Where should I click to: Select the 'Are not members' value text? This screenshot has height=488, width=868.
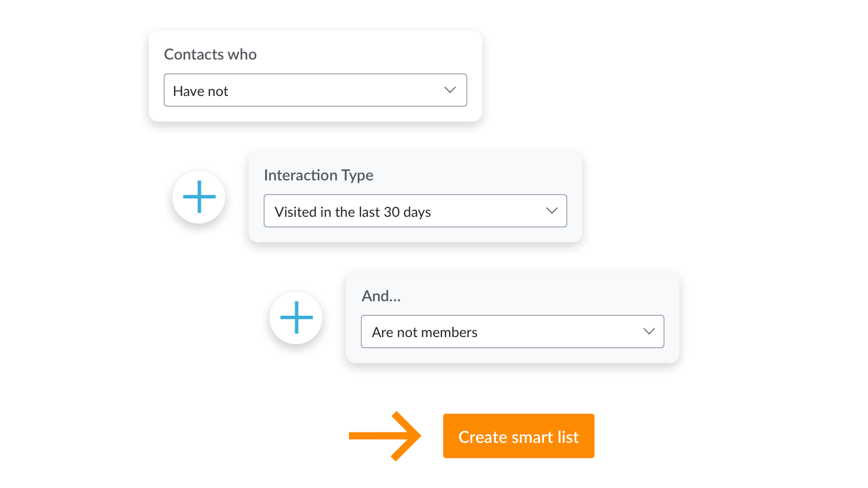pyautogui.click(x=424, y=332)
